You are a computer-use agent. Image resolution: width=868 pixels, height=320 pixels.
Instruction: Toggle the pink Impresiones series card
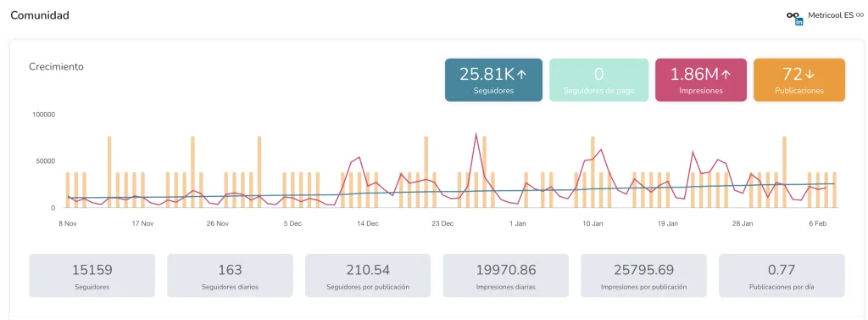701,80
